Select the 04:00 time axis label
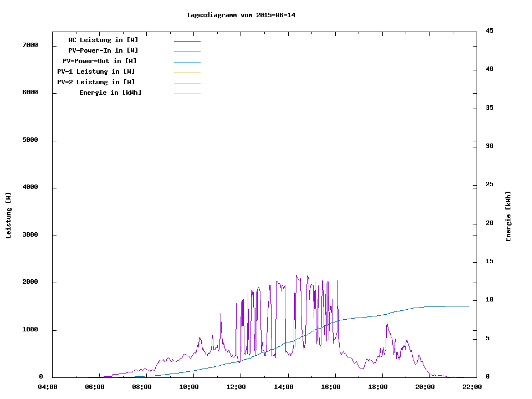 pos(48,387)
